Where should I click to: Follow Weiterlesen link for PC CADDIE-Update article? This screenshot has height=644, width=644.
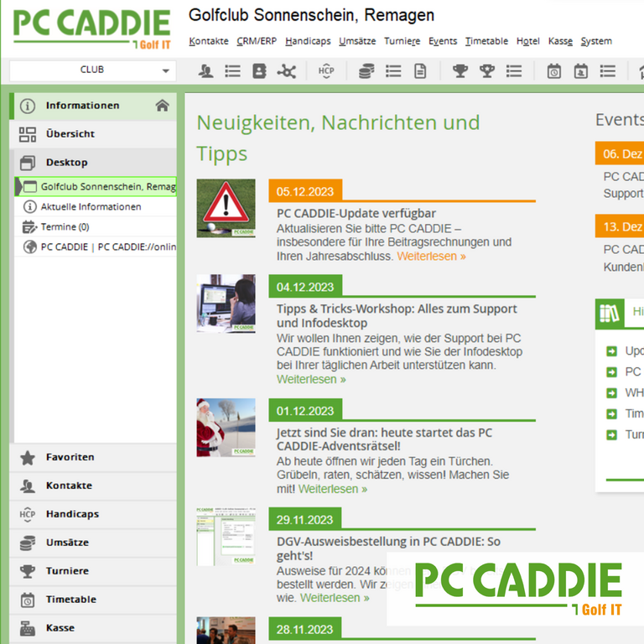point(431,257)
